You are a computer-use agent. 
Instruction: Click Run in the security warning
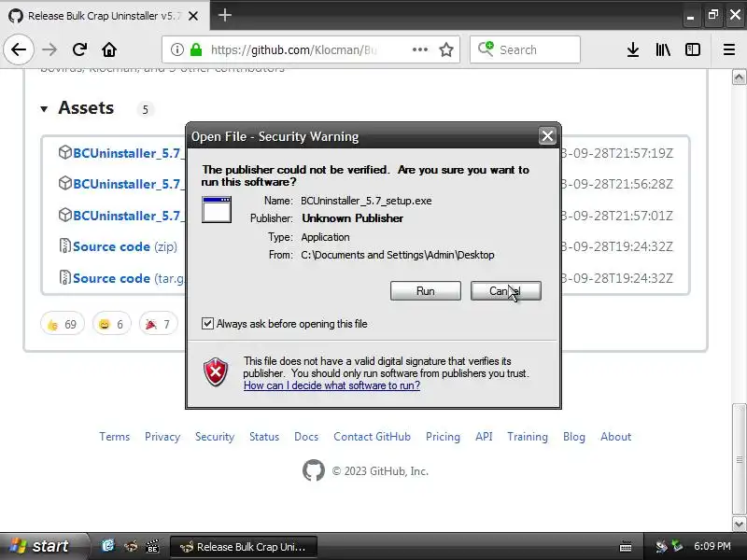tap(426, 291)
